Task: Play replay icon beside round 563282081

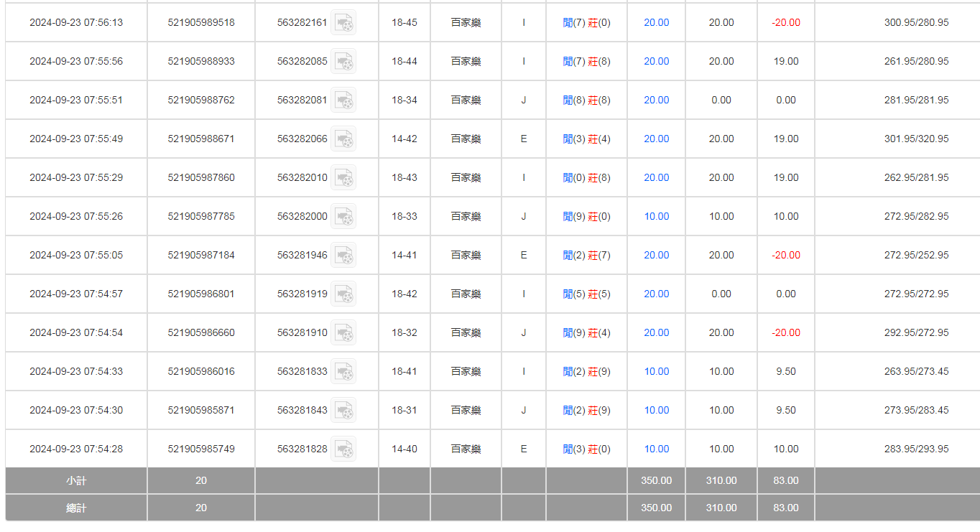Action: click(343, 101)
